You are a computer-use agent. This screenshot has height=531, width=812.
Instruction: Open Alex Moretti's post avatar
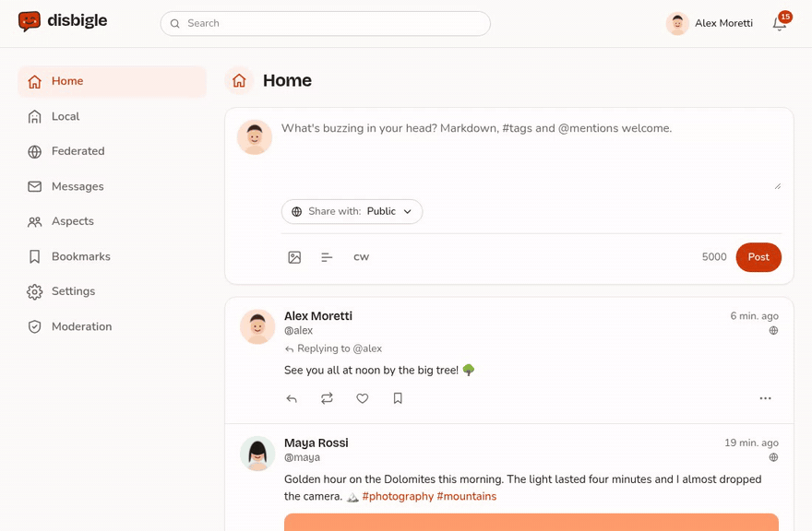pyautogui.click(x=257, y=326)
